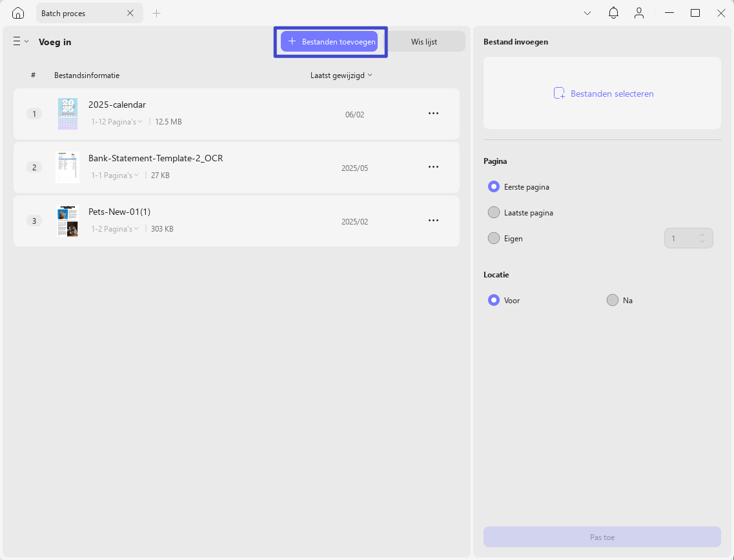Screen dimensions: 734x560
Task: Open more options for Bank-Statement-Template-2_OCR
Action: pyautogui.click(x=433, y=167)
